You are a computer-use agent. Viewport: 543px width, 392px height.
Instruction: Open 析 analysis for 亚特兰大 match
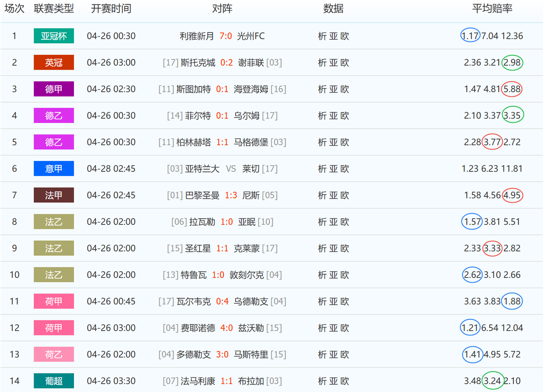click(x=322, y=169)
